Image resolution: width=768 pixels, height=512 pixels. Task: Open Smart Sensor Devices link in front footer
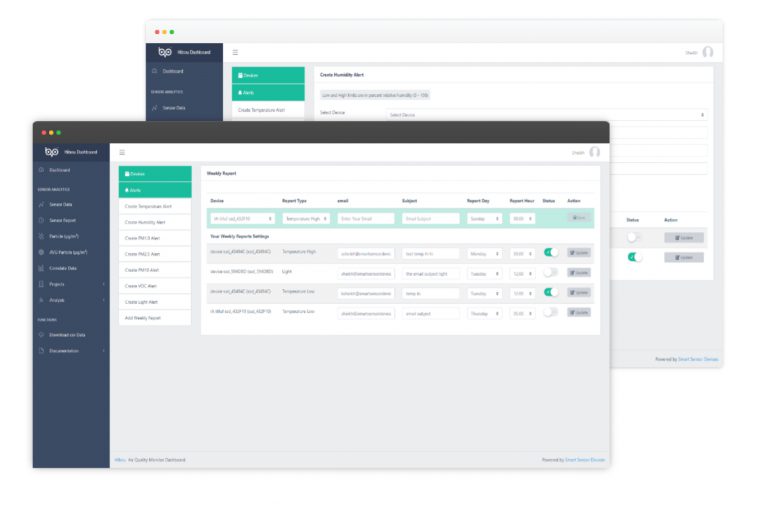point(584,459)
